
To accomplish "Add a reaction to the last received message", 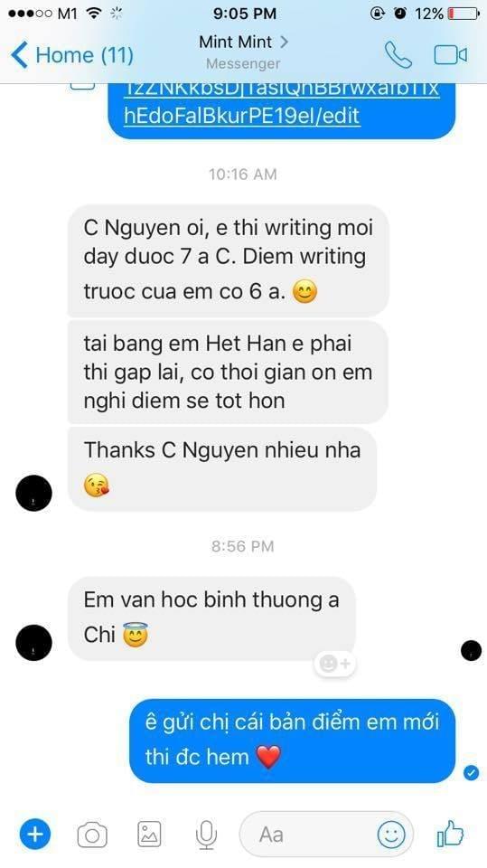I will pyautogui.click(x=335, y=663).
